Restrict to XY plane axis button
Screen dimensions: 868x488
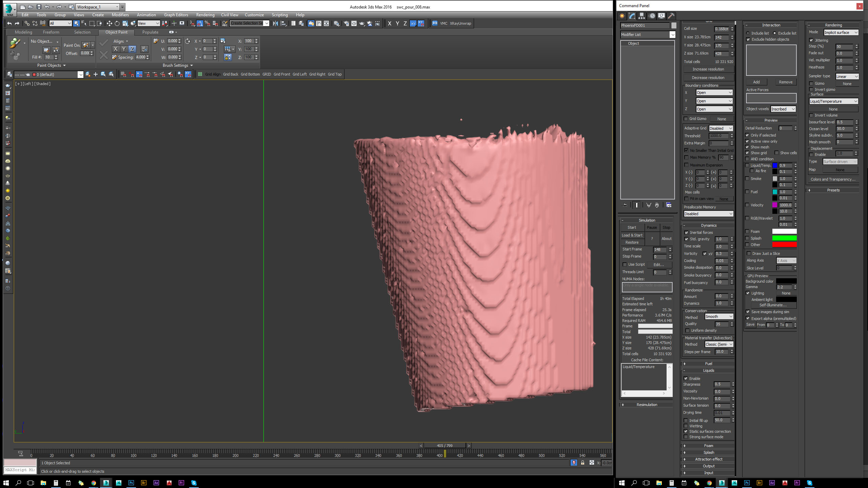[x=413, y=23]
